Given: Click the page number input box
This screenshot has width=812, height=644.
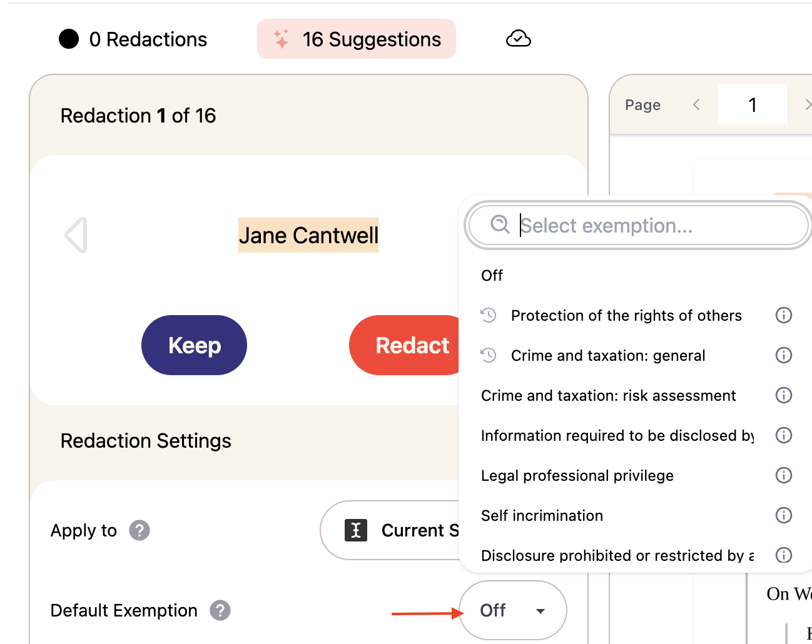Looking at the screenshot, I should pos(753,104).
